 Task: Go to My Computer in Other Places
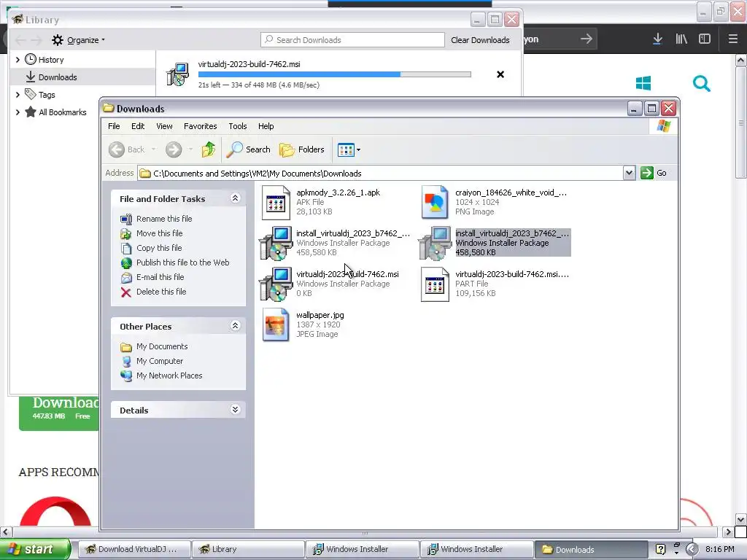[x=160, y=361]
